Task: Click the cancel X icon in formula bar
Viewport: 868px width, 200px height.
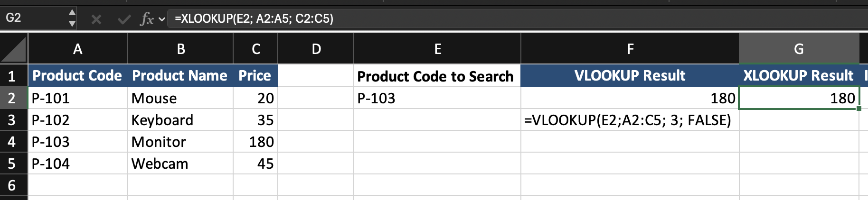Action: (x=96, y=19)
